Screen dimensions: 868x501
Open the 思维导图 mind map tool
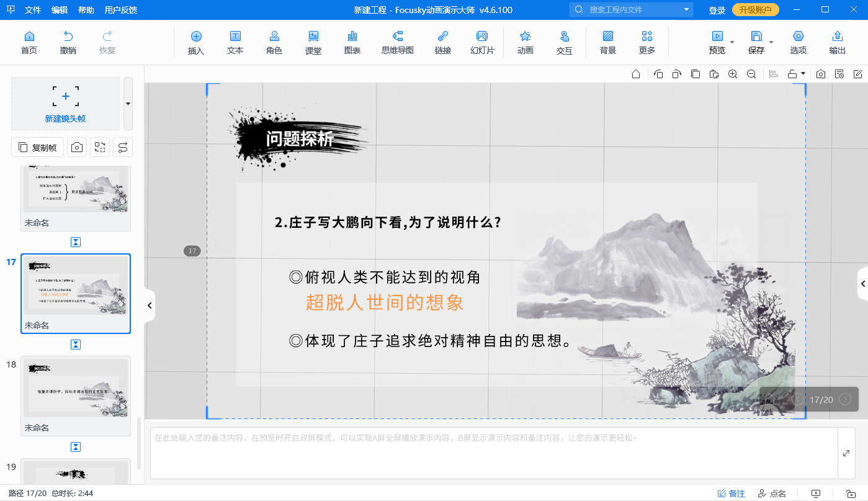tap(398, 43)
